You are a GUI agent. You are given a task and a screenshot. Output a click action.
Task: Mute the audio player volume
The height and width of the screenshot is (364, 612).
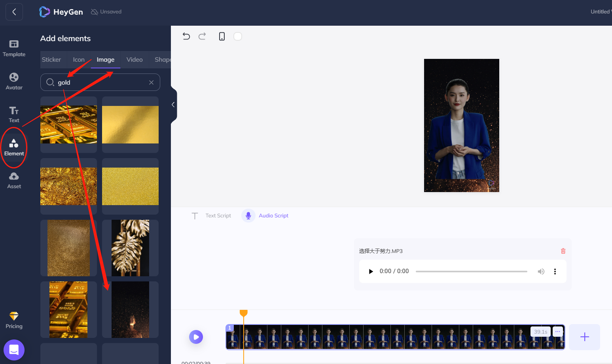coord(541,271)
